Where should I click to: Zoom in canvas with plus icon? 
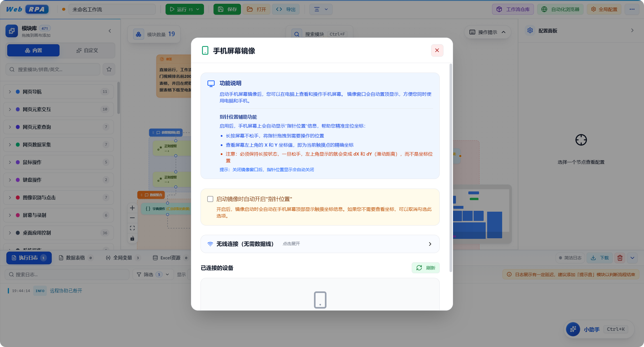132,208
